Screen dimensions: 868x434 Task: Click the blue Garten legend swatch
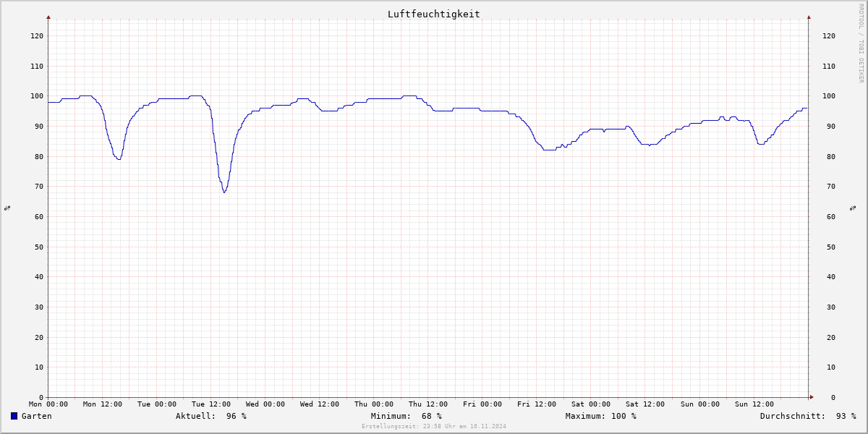(14, 416)
